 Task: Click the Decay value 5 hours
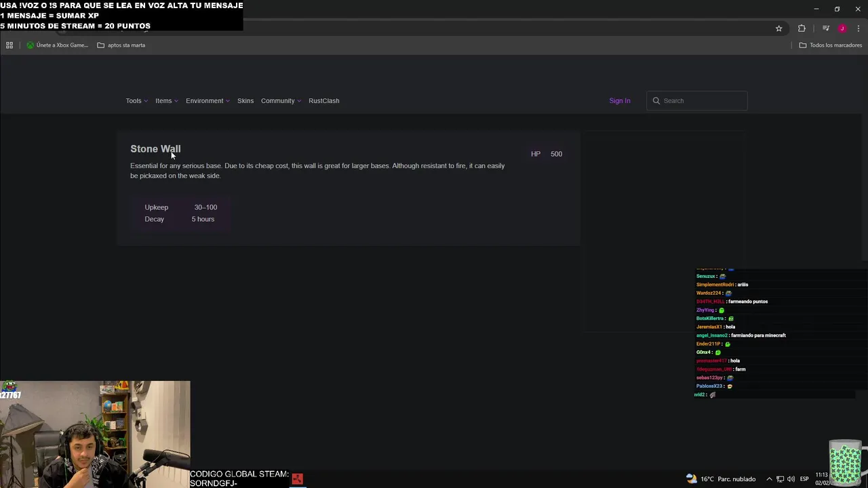tap(203, 219)
